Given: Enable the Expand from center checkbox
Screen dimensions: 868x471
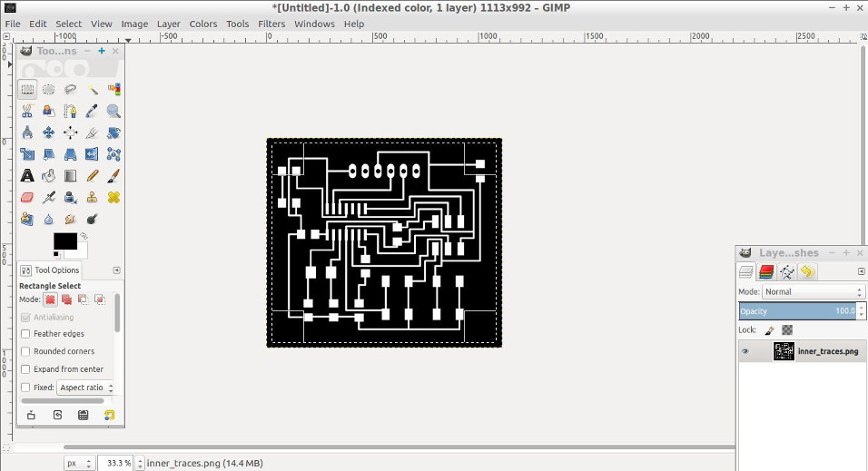Looking at the screenshot, I should pos(25,369).
